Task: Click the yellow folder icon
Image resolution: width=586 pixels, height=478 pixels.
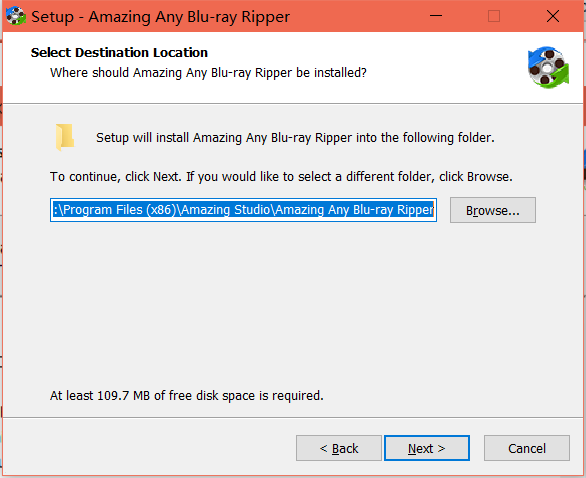Action: coord(65,137)
